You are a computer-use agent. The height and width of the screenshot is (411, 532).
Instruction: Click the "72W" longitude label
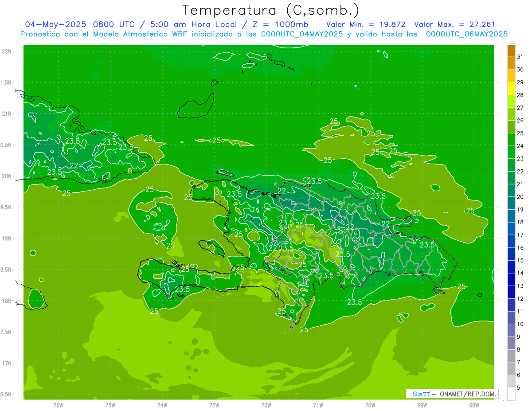click(266, 405)
